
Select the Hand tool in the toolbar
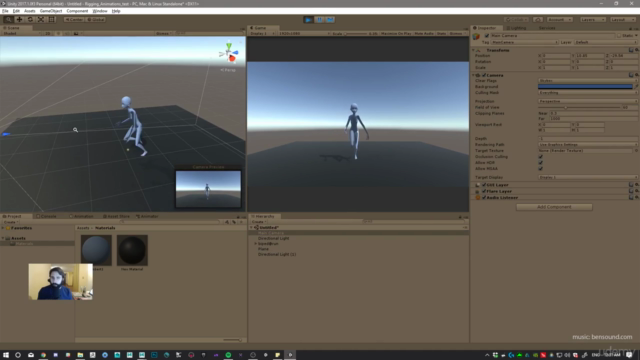[8, 19]
